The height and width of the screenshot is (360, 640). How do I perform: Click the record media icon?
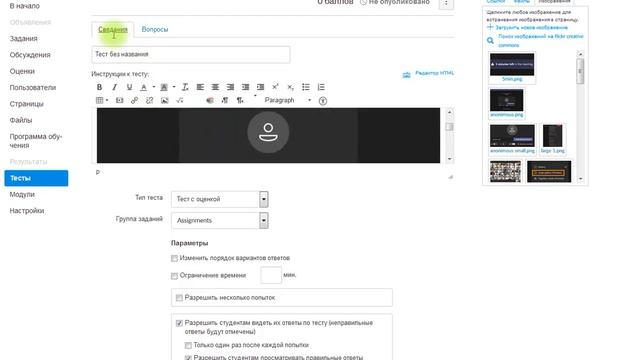coord(210,100)
